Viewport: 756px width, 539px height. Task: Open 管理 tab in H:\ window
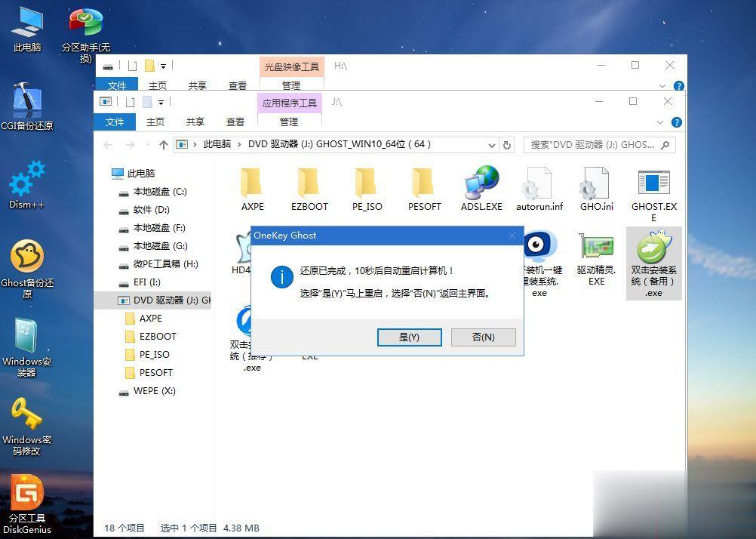(291, 85)
